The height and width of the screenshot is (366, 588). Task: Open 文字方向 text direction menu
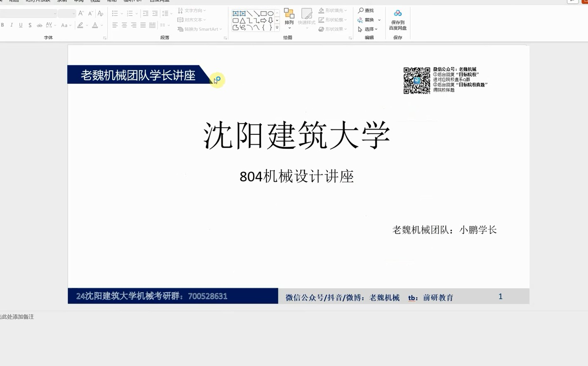(192, 10)
